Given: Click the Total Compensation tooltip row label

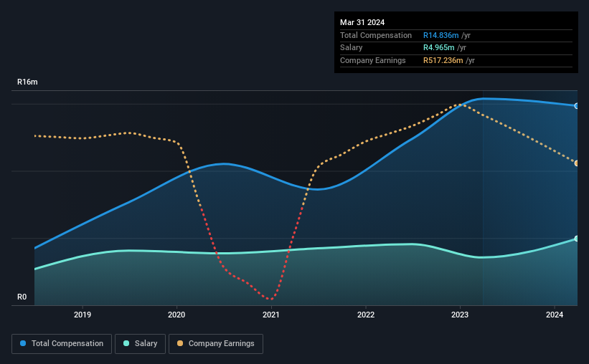Looking at the screenshot, I should coord(376,35).
